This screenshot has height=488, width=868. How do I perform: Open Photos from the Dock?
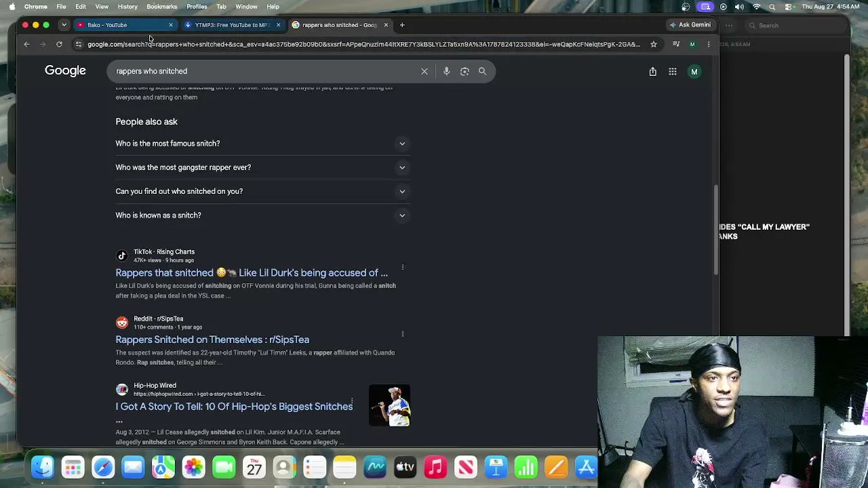pyautogui.click(x=193, y=467)
